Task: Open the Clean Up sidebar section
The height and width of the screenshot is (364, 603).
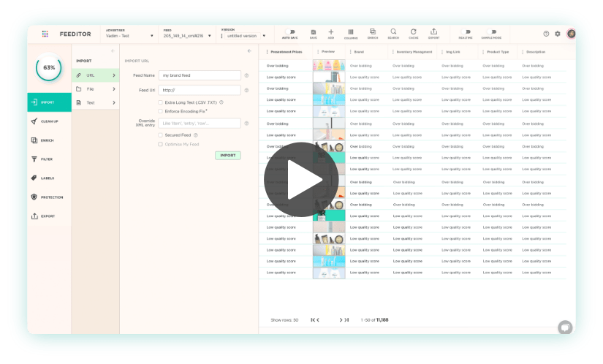Action: click(50, 121)
